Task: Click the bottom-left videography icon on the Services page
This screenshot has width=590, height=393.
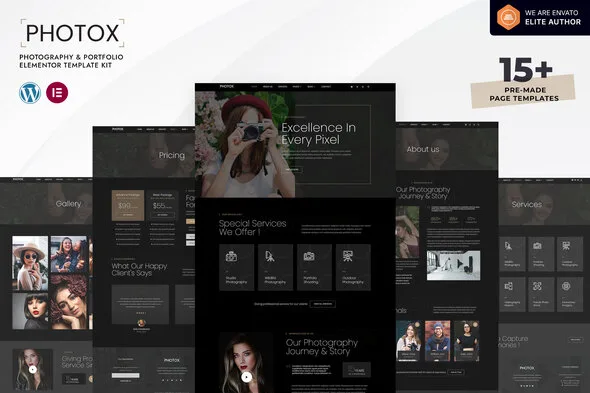Action: coord(508,286)
